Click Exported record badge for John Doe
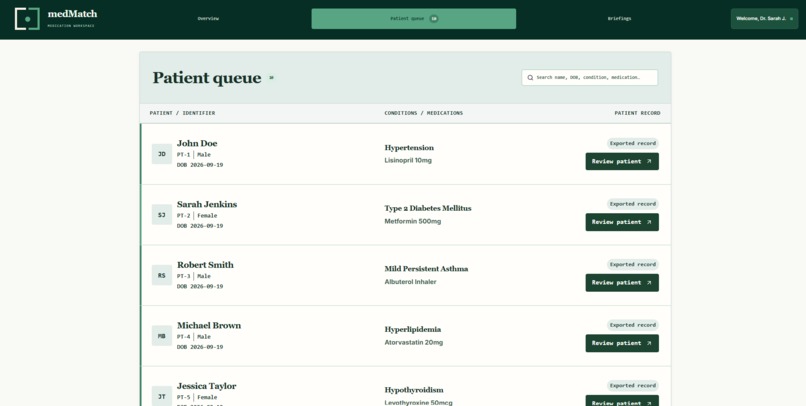This screenshot has width=806, height=406. pyautogui.click(x=633, y=143)
